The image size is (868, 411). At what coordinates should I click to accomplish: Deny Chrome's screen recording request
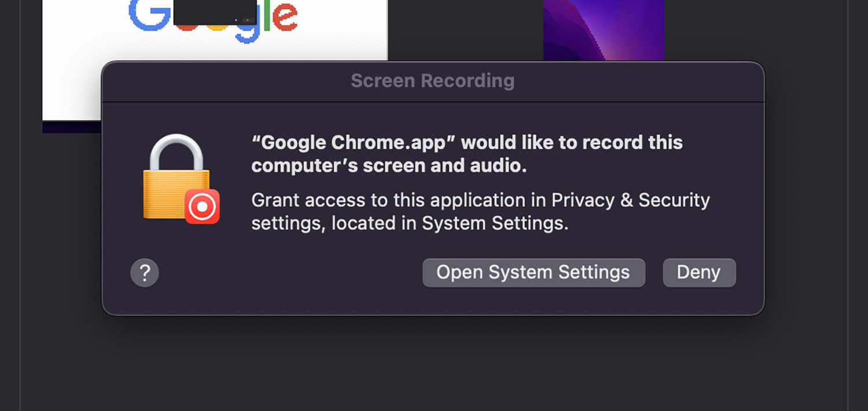click(699, 273)
